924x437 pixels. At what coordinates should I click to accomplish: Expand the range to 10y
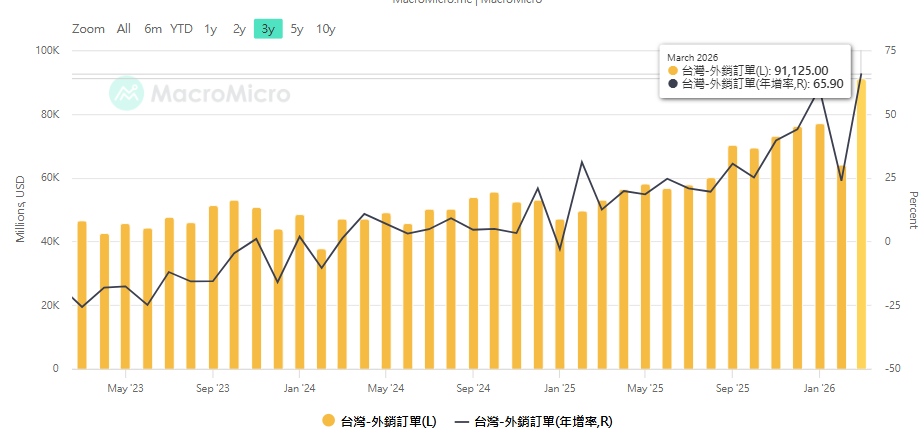(x=326, y=29)
